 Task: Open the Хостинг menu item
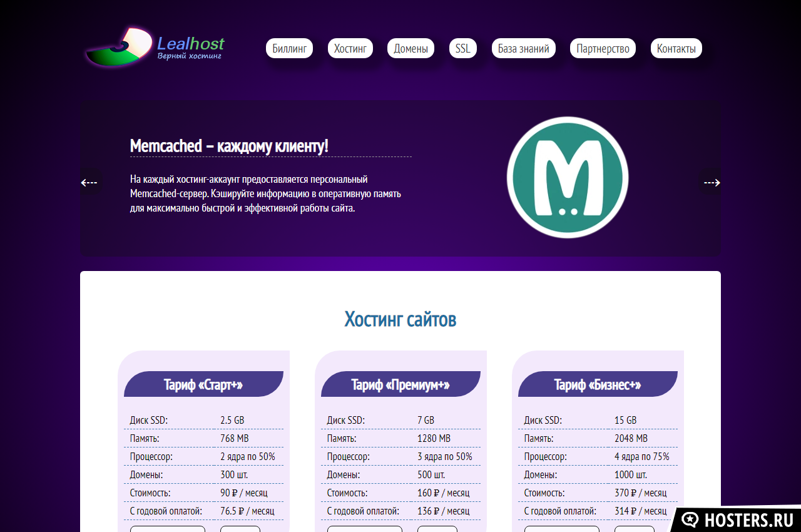coord(350,48)
